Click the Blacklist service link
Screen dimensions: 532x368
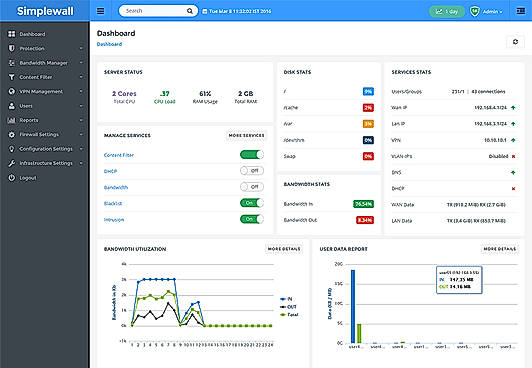[113, 204]
